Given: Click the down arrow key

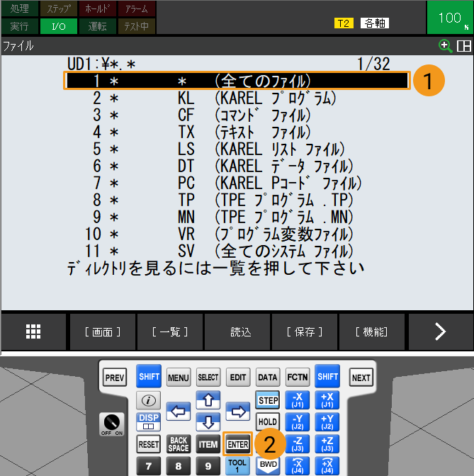Looking at the screenshot, I should click(x=208, y=421).
